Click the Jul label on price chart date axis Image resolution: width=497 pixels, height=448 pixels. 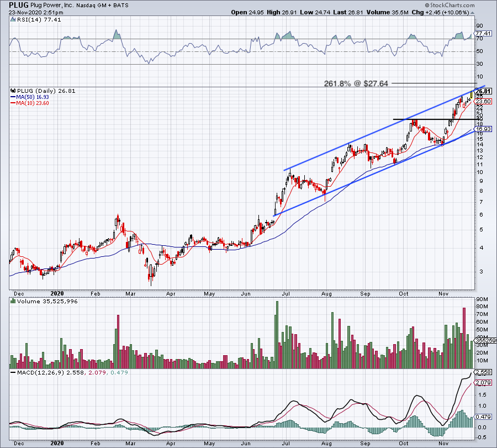(x=286, y=294)
